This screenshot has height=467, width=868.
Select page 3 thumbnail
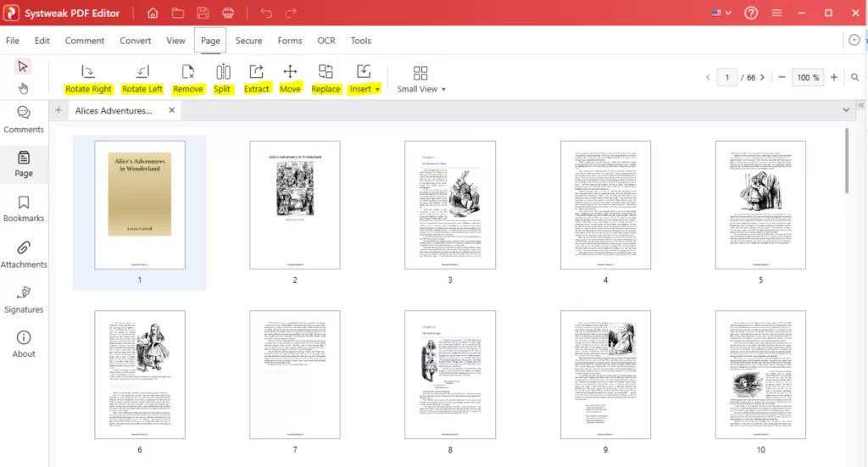[450, 205]
